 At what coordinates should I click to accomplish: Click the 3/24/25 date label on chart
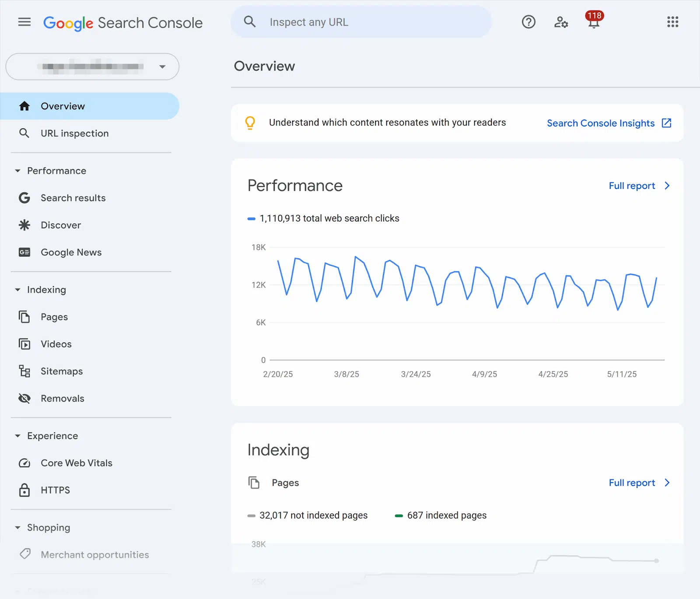click(416, 374)
